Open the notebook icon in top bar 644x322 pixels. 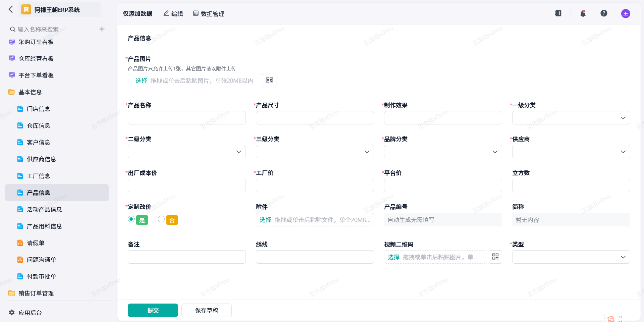[x=558, y=13]
